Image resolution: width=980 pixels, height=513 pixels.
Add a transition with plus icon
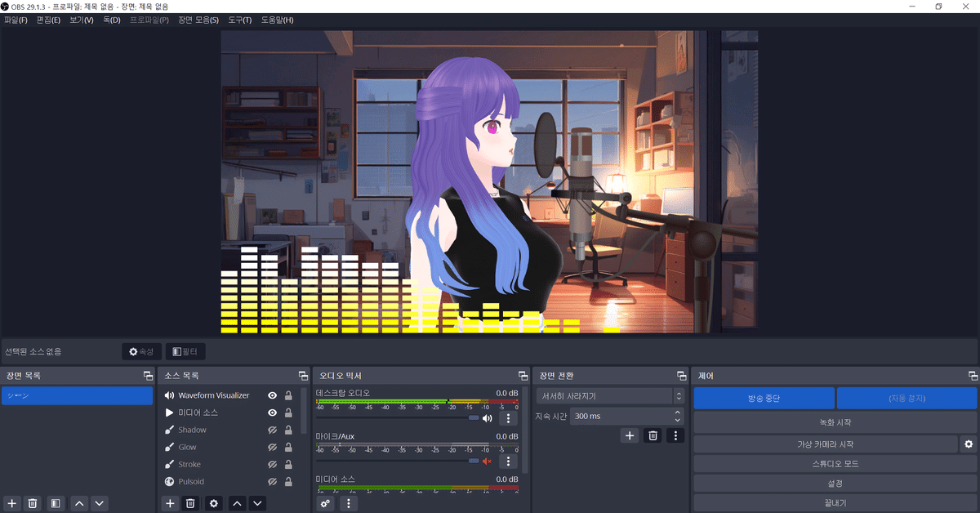click(630, 435)
